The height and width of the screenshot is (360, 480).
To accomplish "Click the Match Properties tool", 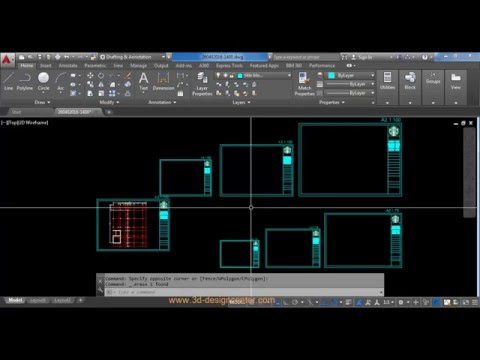I will click(304, 84).
